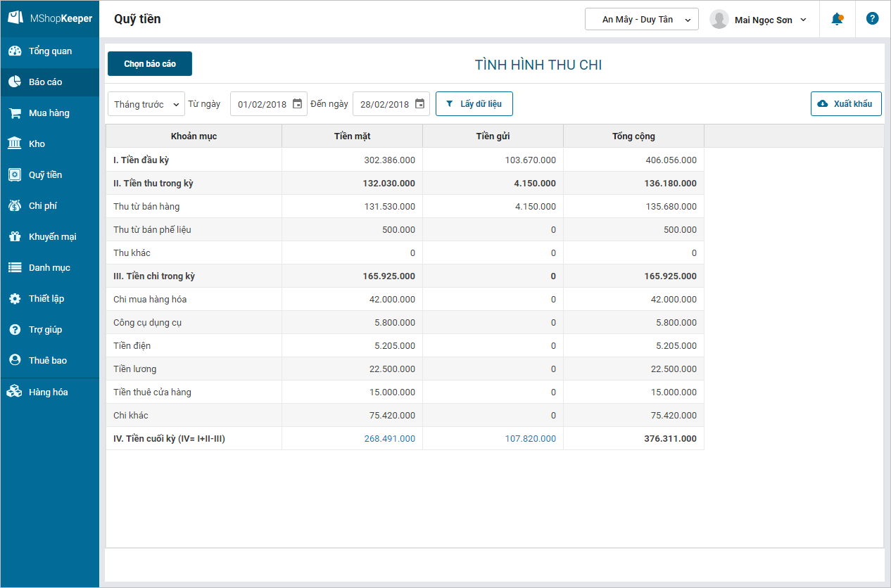The image size is (891, 588).
Task: Select the III. Tiền chi trong kỳ row
Action: 405,276
